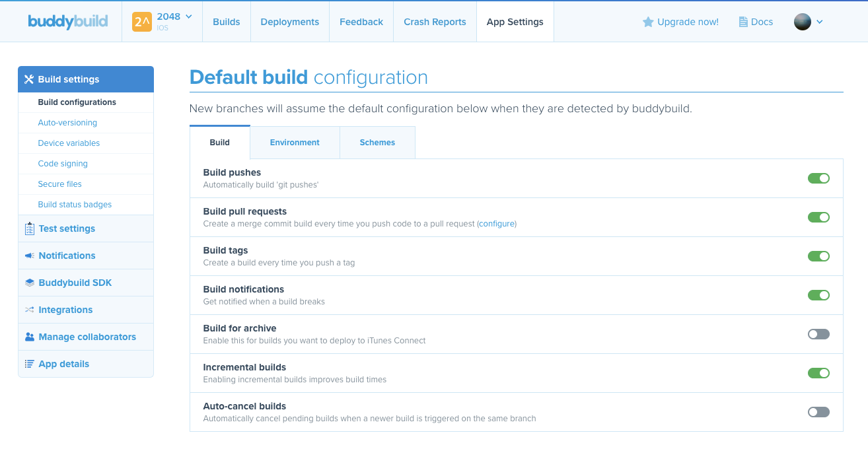Expand the account avatar menu

[808, 21]
